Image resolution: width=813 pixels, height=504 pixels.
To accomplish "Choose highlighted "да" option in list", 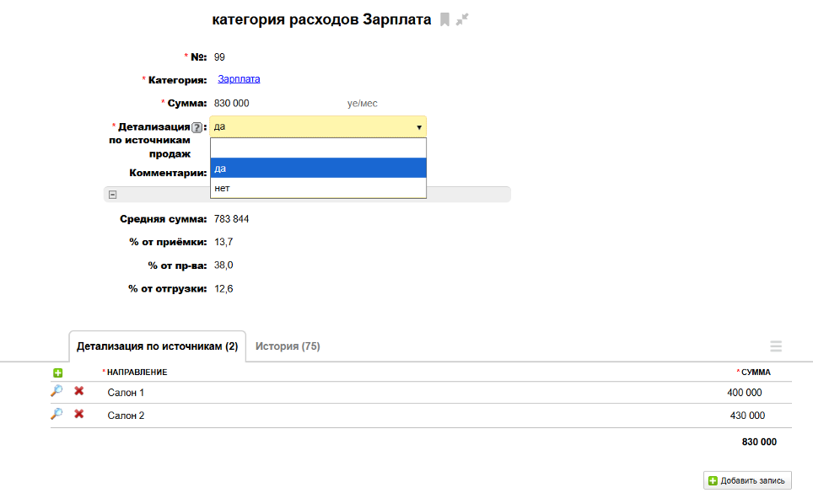I will (x=318, y=169).
